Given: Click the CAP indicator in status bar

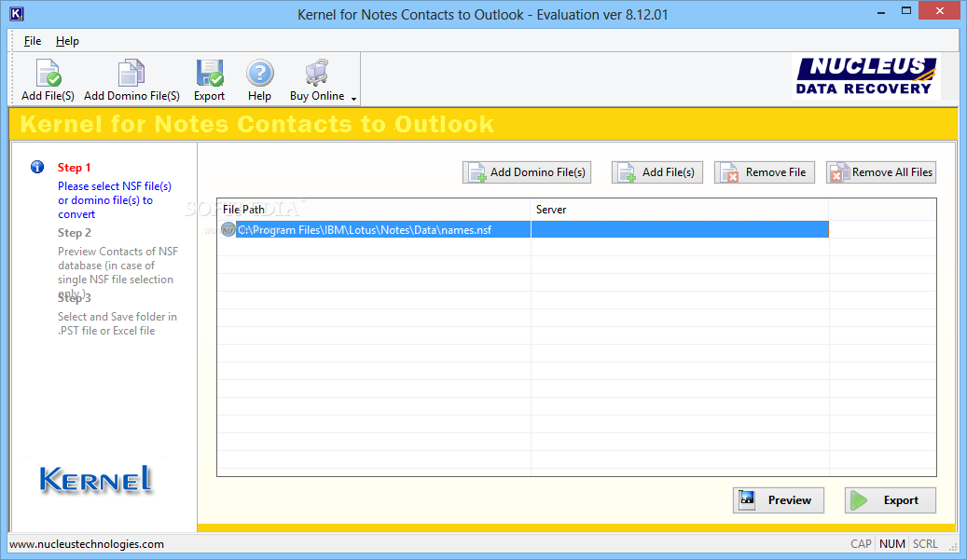Looking at the screenshot, I should pos(861,544).
